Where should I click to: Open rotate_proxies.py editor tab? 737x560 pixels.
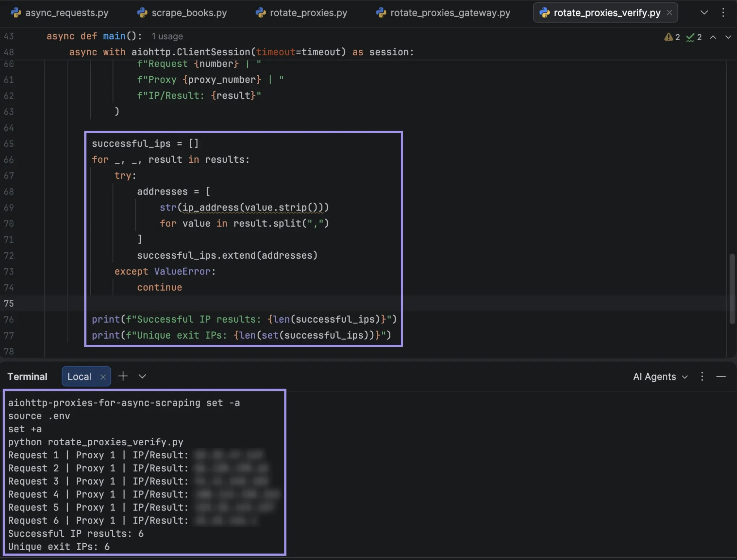pos(301,13)
